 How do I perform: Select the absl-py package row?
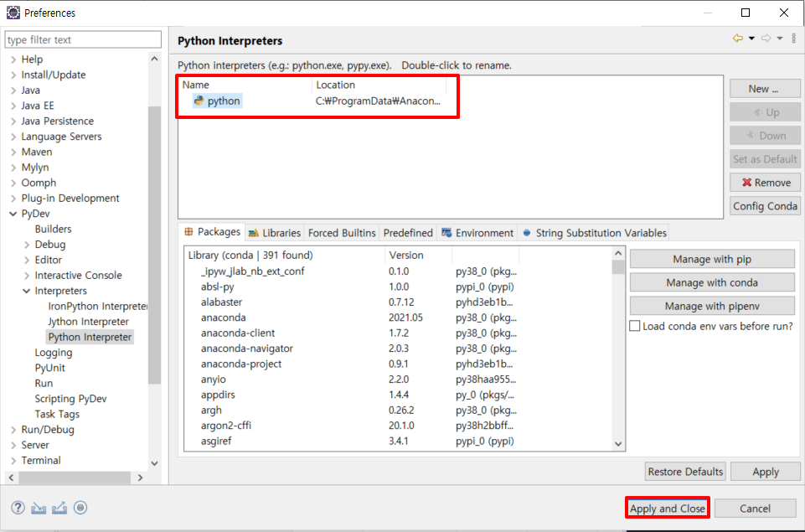pyautogui.click(x=398, y=287)
